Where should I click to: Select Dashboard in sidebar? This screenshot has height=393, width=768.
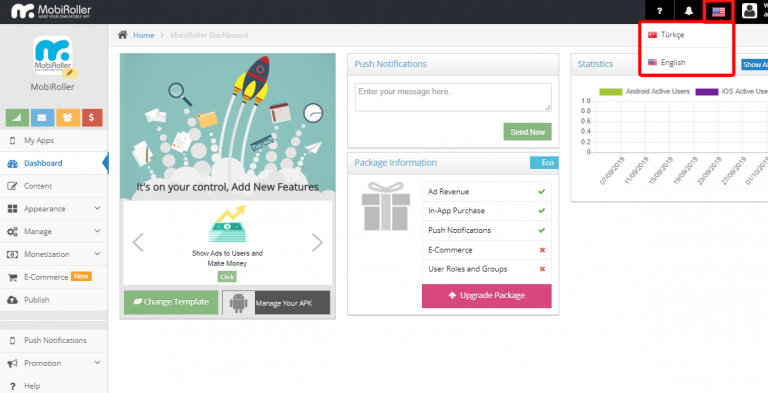[x=54, y=163]
